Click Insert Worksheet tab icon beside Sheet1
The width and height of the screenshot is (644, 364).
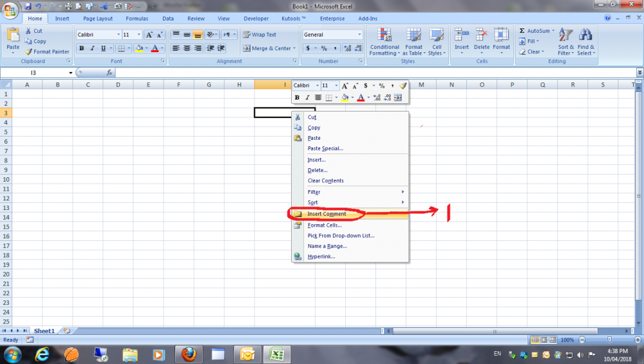coord(67,330)
